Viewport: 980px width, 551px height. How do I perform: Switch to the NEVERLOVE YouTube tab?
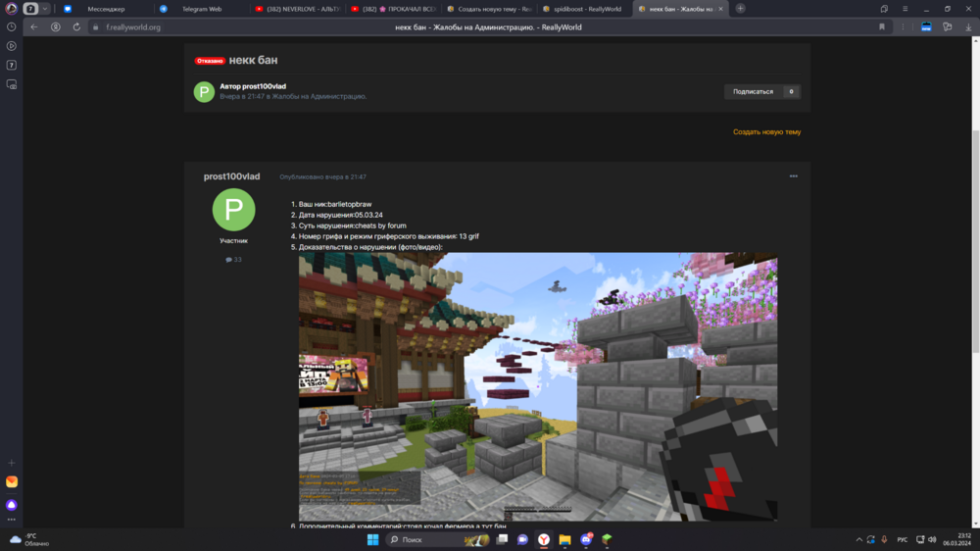click(298, 9)
